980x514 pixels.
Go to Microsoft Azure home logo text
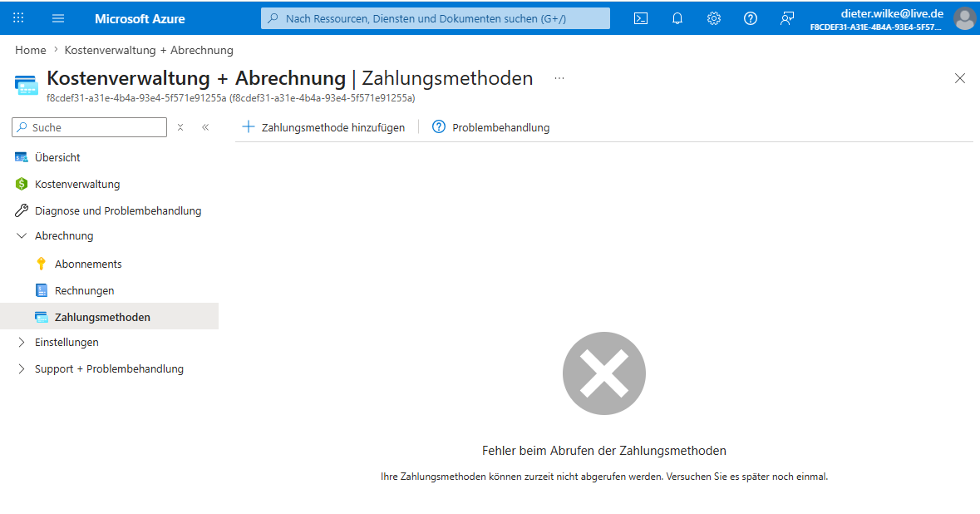click(140, 19)
